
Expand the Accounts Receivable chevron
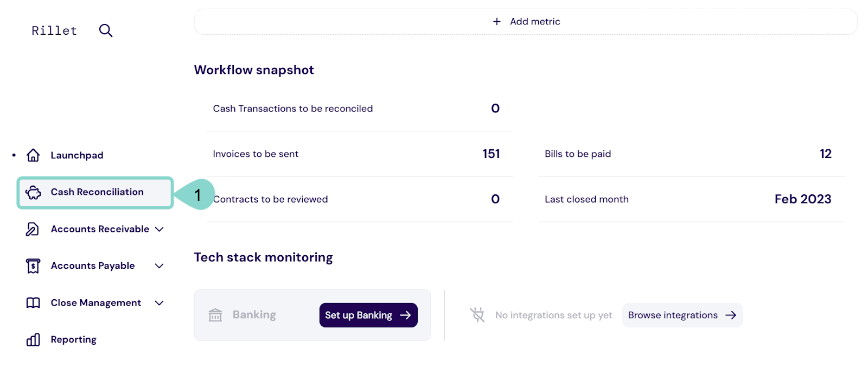click(159, 229)
